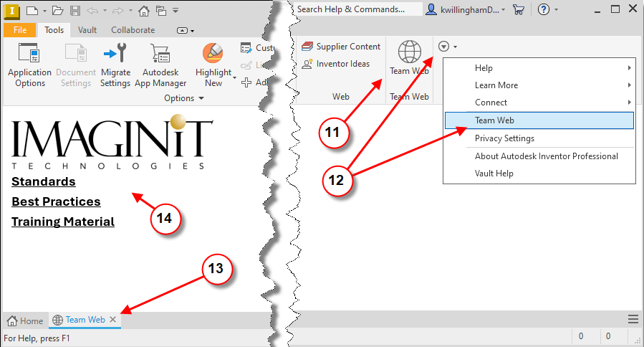This screenshot has width=644, height=347.
Task: Open About Autodesk Inventor Professional
Action: pos(539,156)
